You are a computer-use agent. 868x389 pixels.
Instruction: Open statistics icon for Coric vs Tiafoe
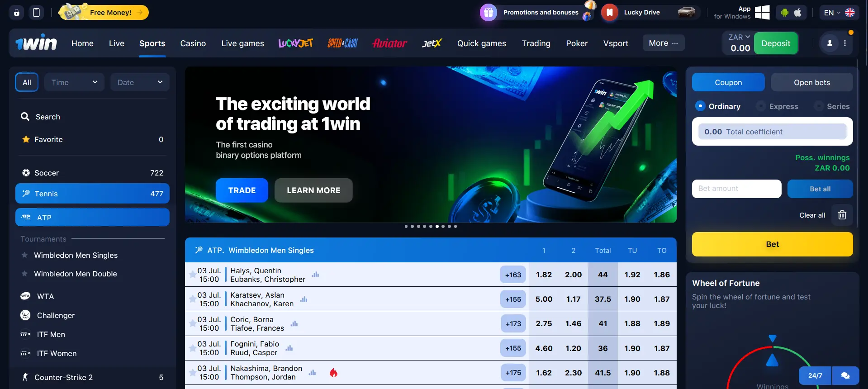point(294,323)
